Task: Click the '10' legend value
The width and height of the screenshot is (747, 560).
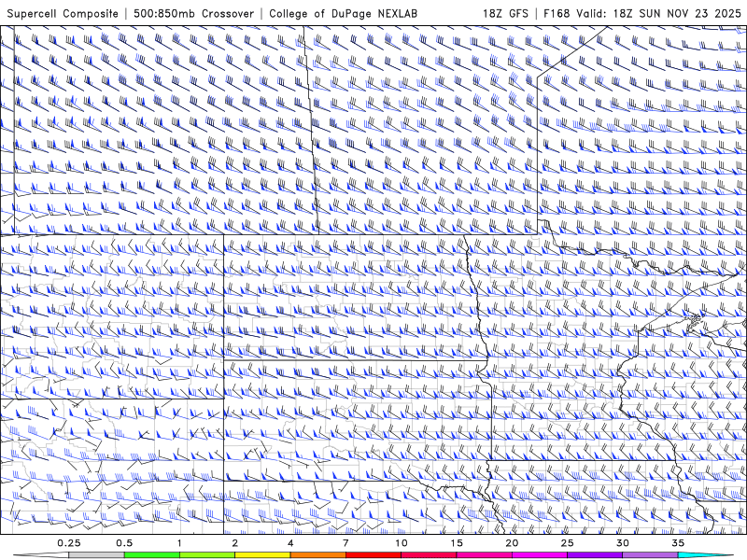Action: pos(402,543)
